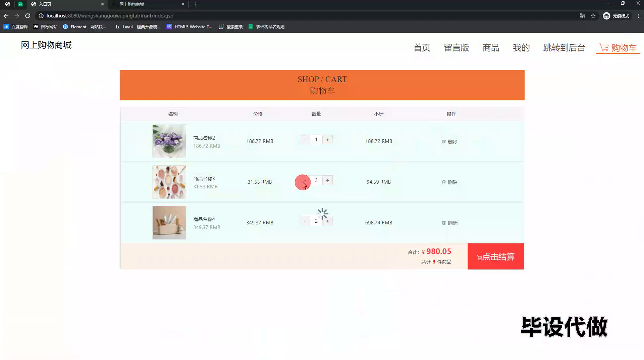Click the gift box thumbnail of 商品名称4
The width and height of the screenshot is (644, 360).
point(169,223)
